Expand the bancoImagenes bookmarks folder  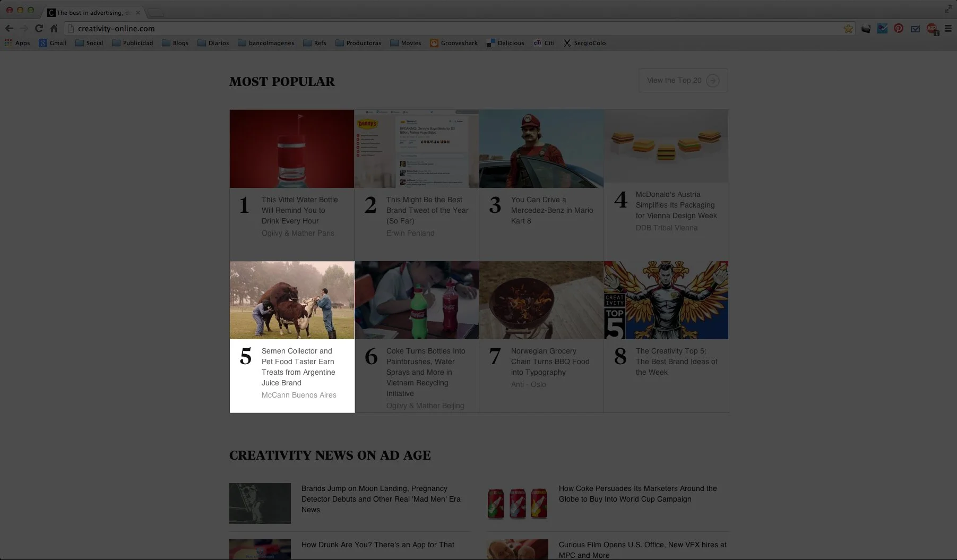coord(266,43)
